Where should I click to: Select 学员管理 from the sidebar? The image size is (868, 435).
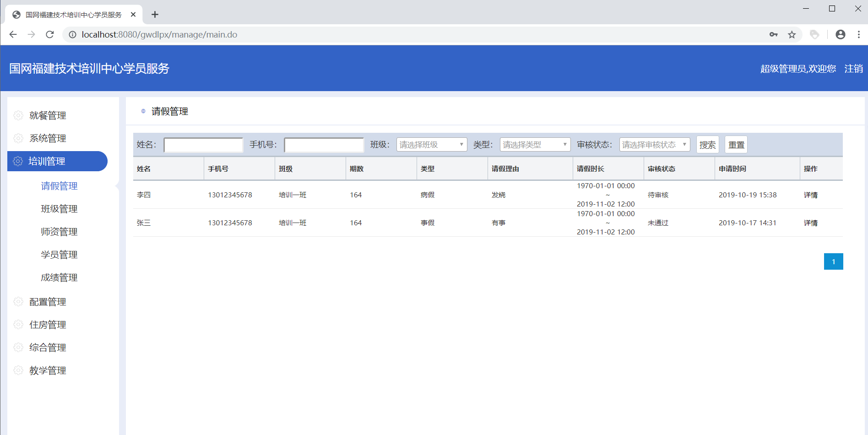point(59,255)
